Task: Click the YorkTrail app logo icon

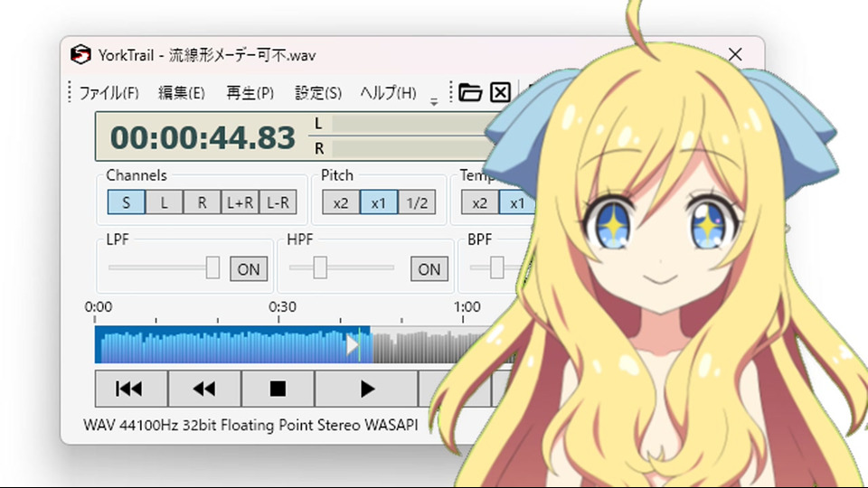Action: tap(80, 55)
